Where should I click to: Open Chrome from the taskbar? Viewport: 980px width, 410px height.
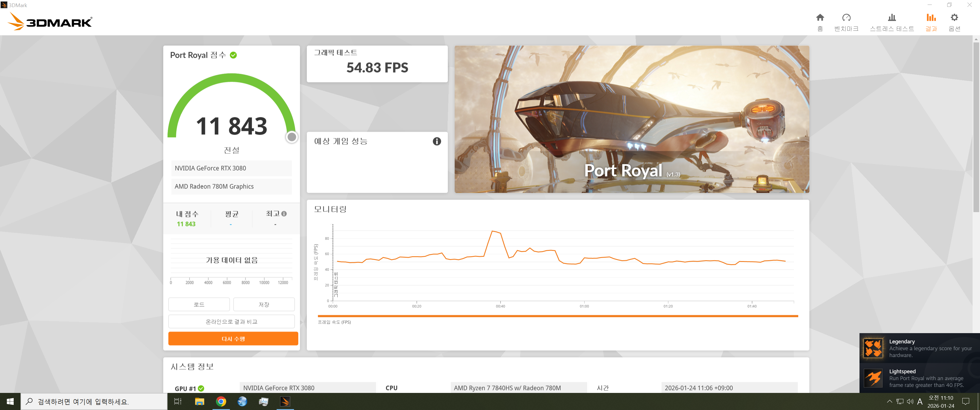pos(221,401)
